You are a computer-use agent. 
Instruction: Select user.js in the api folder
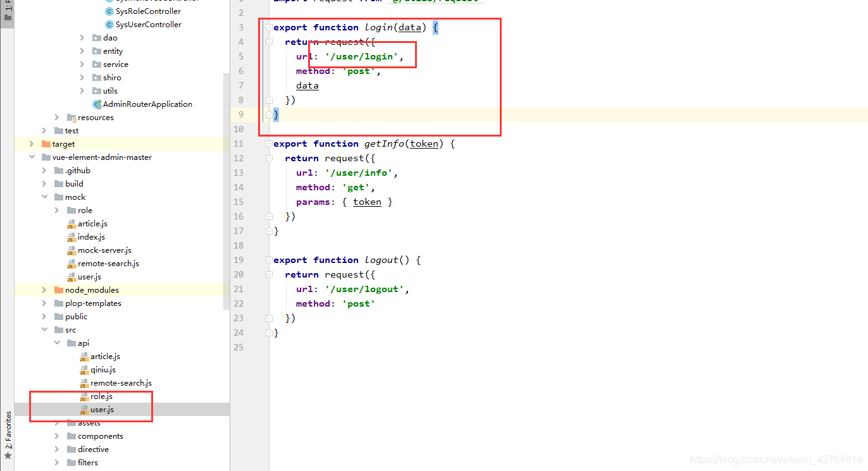(102, 410)
